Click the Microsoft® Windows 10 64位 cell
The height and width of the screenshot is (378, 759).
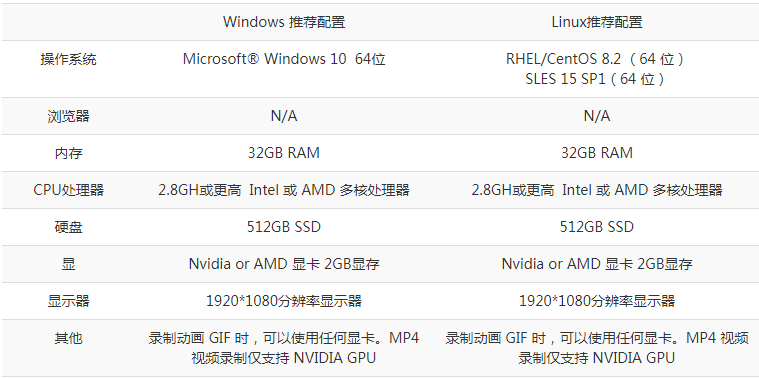coord(284,59)
